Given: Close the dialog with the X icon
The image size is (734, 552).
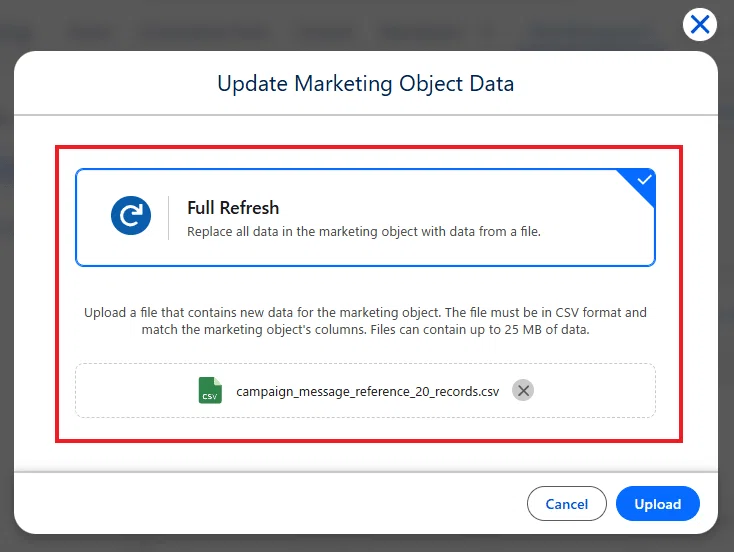Looking at the screenshot, I should pos(699,24).
